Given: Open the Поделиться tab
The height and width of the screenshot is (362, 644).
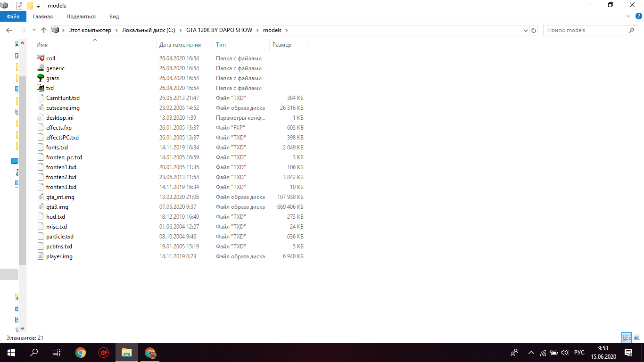Looking at the screenshot, I should coord(81,16).
